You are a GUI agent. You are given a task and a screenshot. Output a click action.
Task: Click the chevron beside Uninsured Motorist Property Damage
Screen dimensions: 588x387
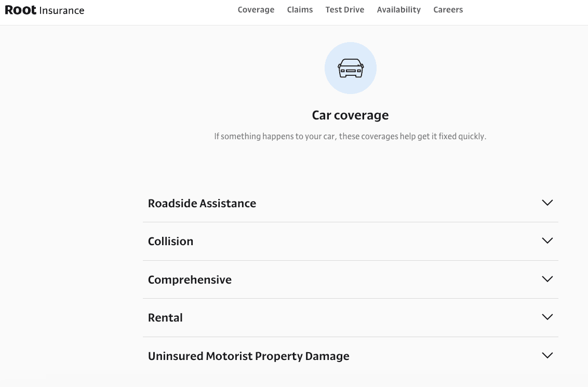coord(547,355)
